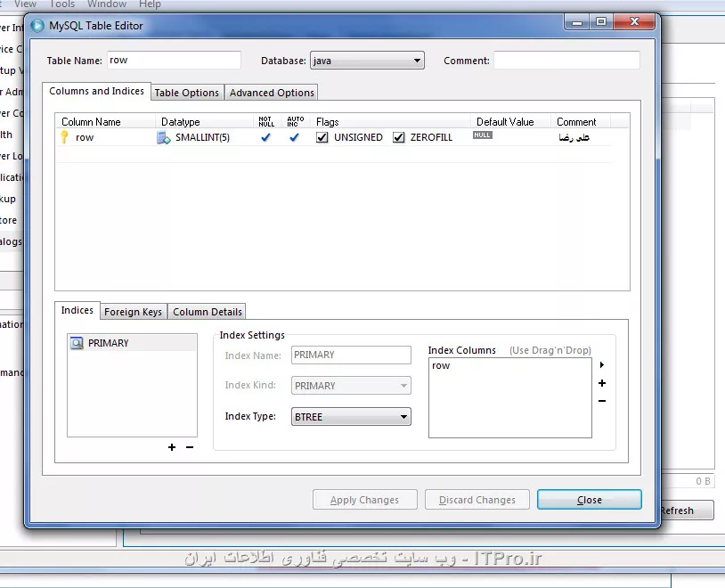Viewport: 725px width, 588px height.
Task: Close the Table Editor with X button
Action: click(634, 21)
